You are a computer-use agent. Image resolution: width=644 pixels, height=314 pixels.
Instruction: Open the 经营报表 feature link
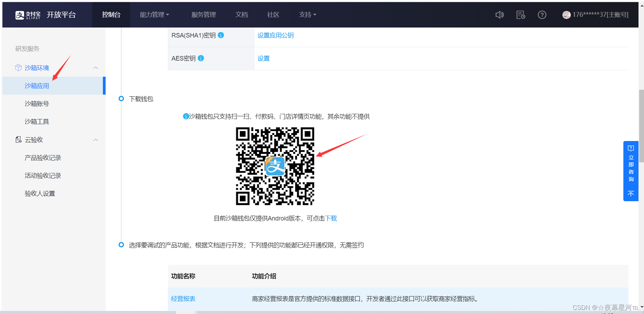point(183,299)
